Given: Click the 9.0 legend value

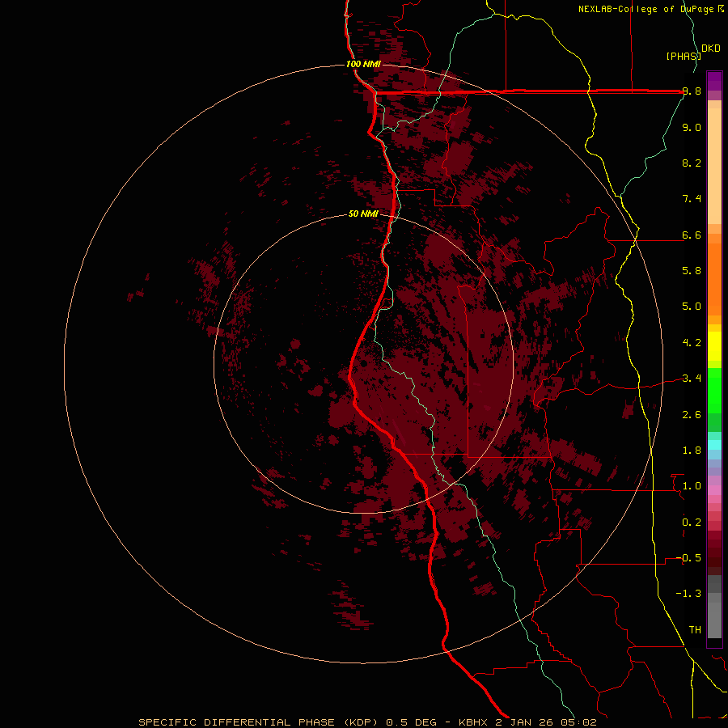Looking at the screenshot, I should point(692,127).
